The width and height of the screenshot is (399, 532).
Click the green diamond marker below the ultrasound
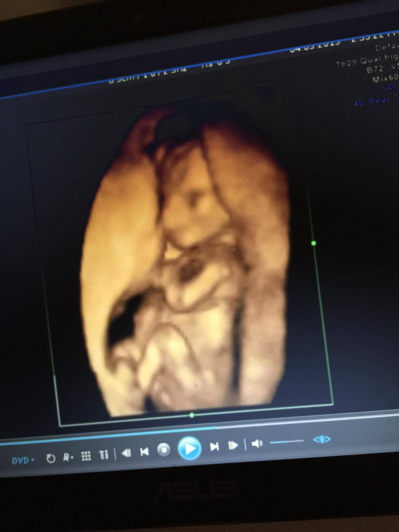coord(192,415)
